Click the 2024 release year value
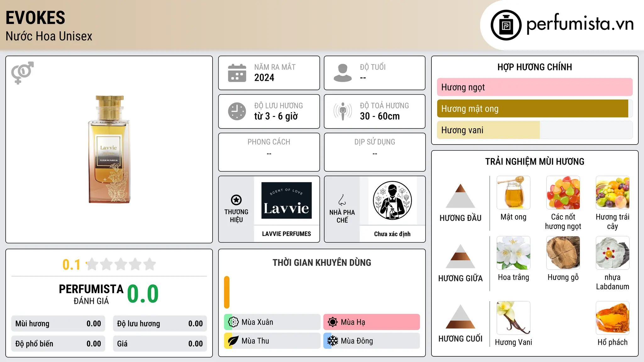This screenshot has width=644, height=362. tap(264, 78)
